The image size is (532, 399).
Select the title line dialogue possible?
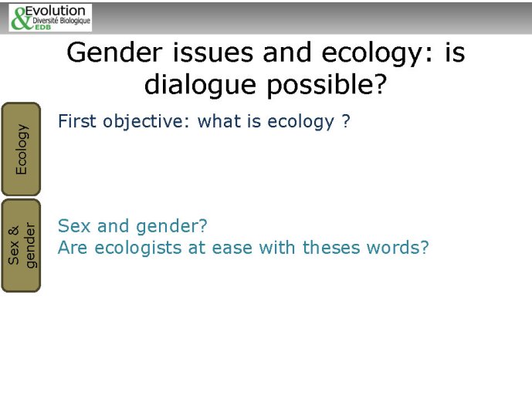click(266, 85)
